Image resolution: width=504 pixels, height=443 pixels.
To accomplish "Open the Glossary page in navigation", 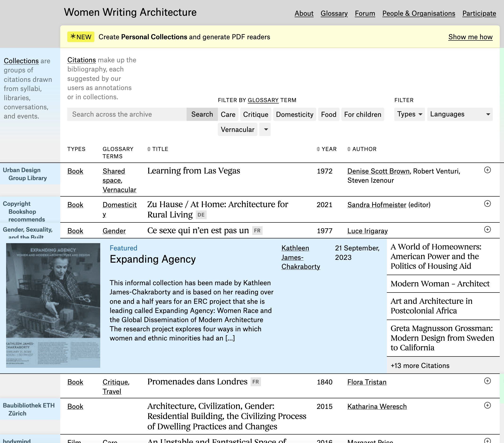I will (334, 13).
